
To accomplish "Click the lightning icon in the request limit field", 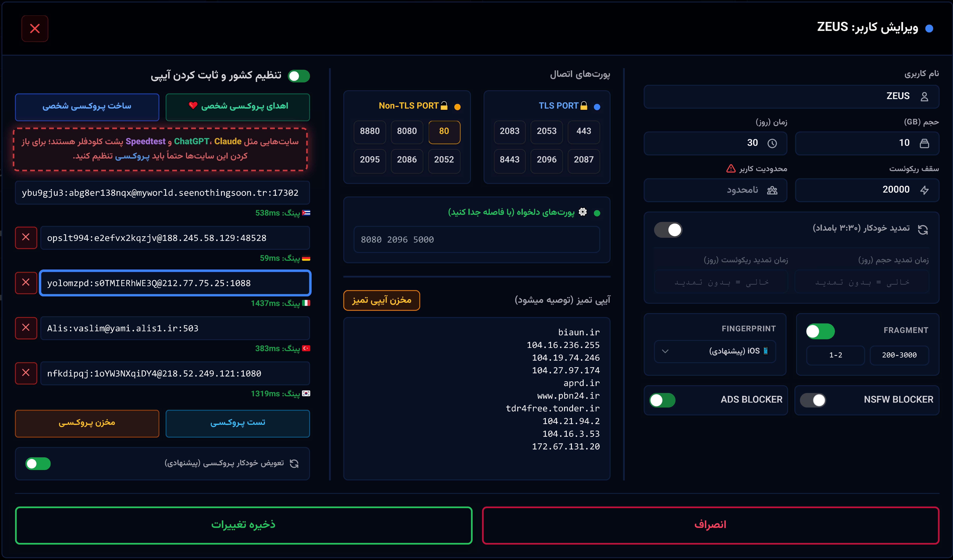I will coord(924,190).
